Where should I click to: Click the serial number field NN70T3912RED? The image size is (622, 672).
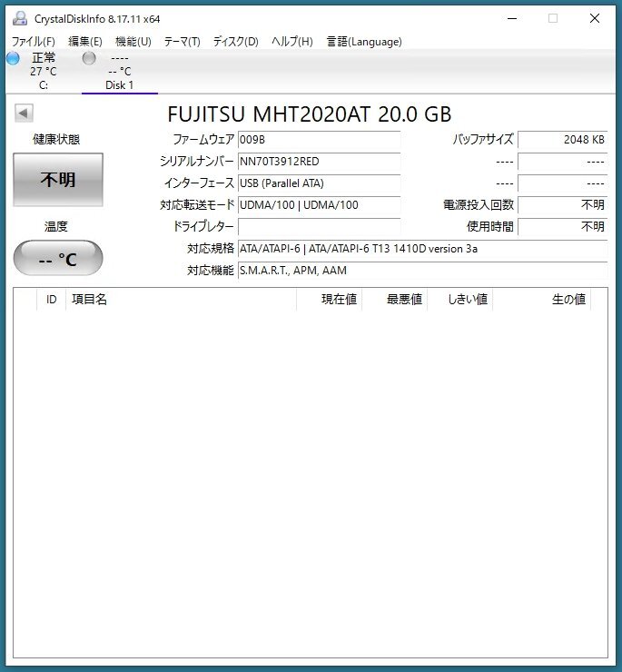319,162
